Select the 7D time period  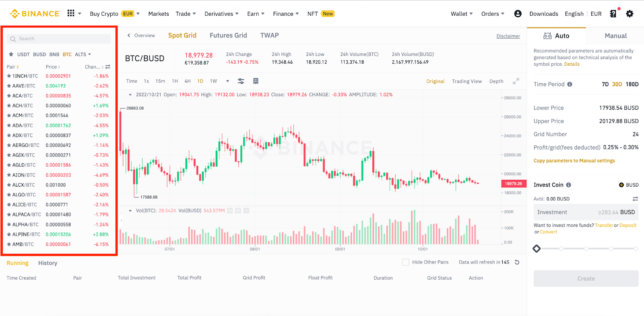coord(605,84)
